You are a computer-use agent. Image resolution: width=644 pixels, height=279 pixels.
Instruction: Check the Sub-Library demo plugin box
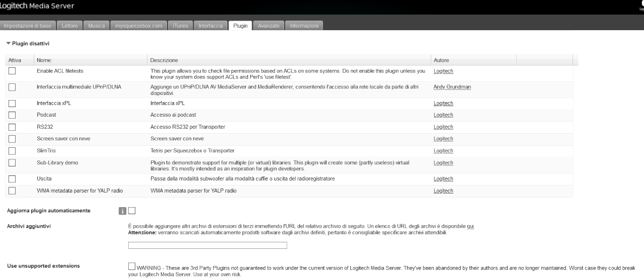tap(12, 163)
